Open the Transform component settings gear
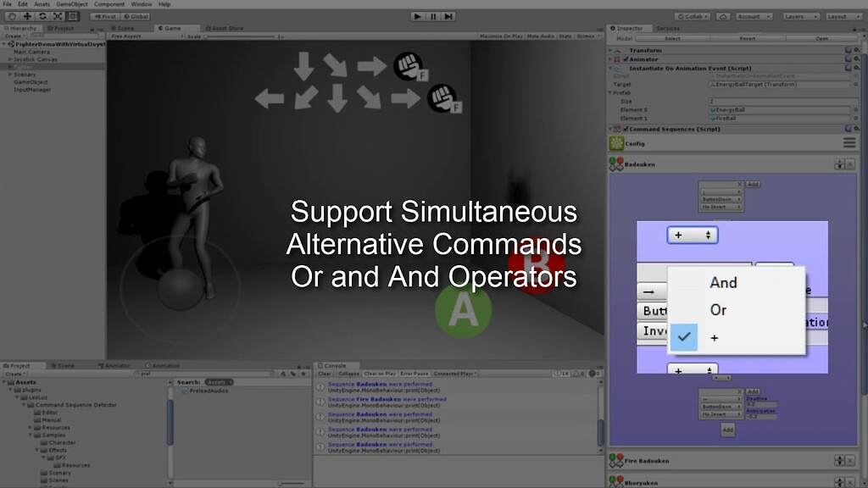 [855, 51]
